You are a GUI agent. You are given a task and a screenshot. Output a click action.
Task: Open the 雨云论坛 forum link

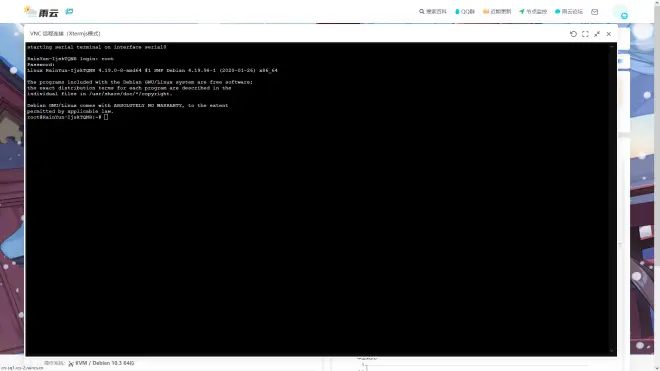tap(569, 12)
